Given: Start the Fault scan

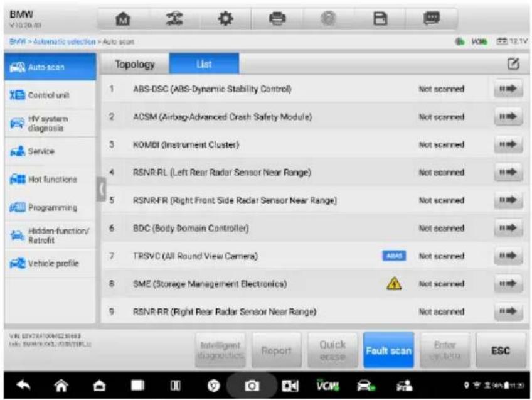Looking at the screenshot, I should point(388,350).
